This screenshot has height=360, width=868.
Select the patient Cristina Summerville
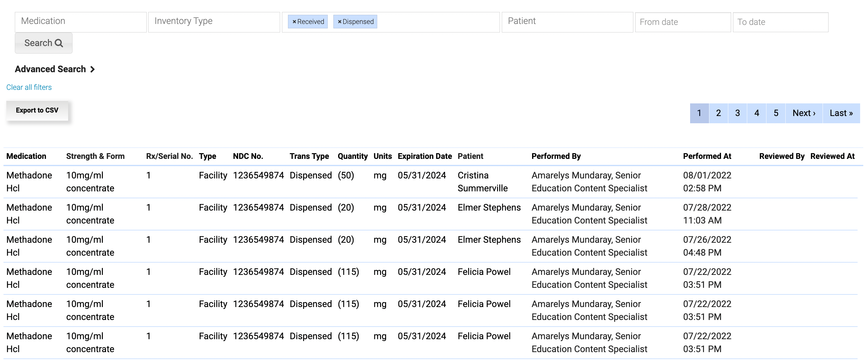coord(483,182)
